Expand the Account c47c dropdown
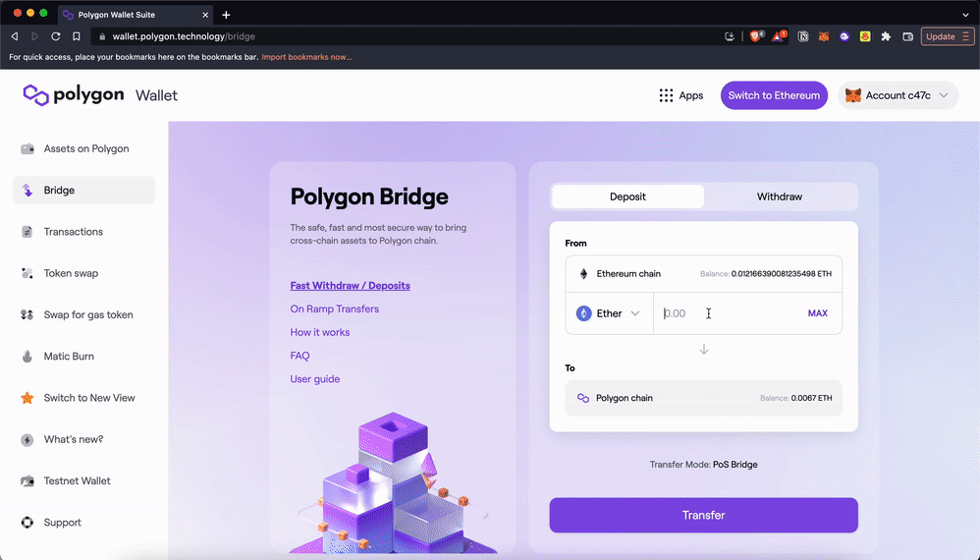This screenshot has width=980, height=560. tap(944, 95)
